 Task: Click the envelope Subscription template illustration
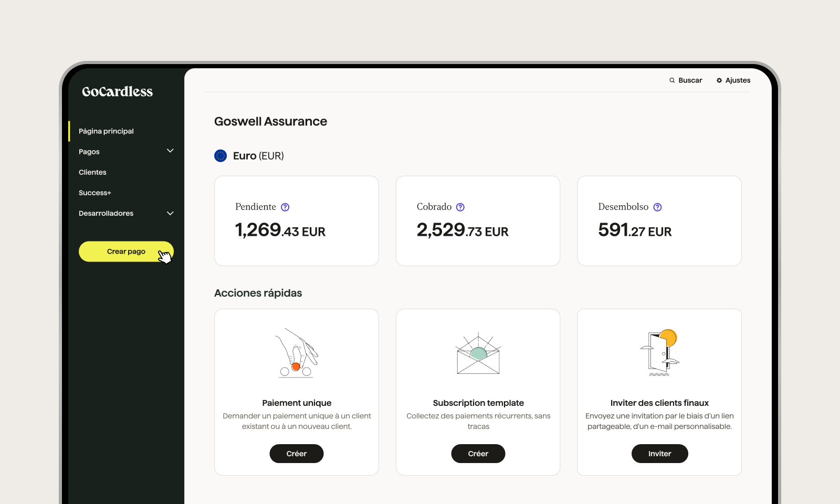(478, 353)
